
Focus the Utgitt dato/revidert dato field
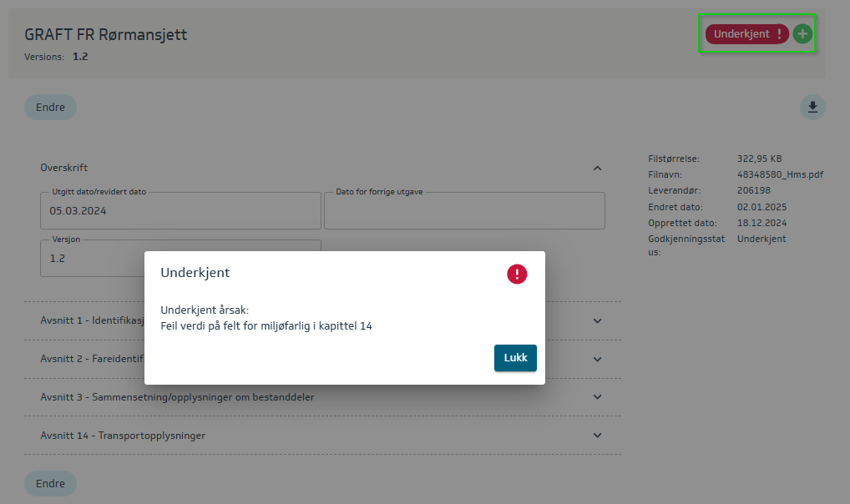(180, 211)
